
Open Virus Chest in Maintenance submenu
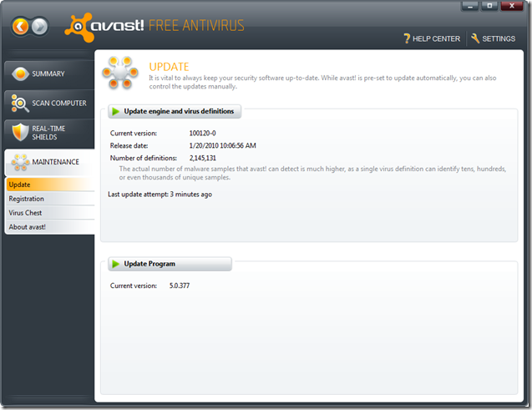(x=50, y=213)
